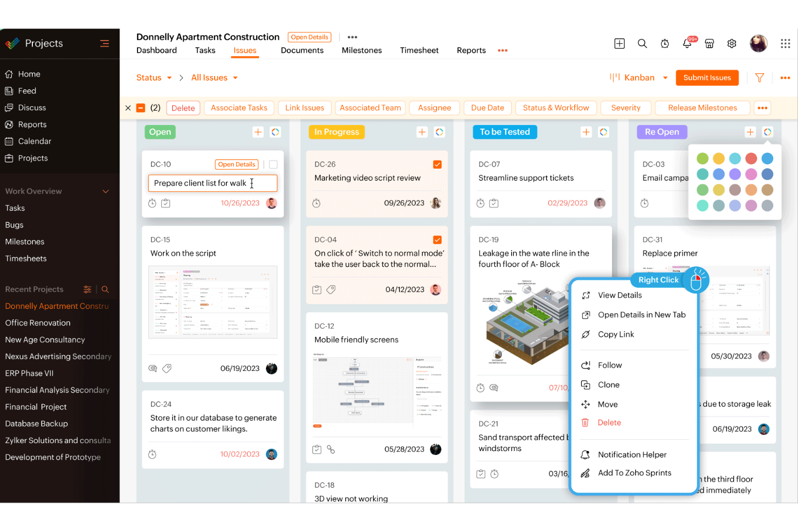Check the checkbox on card DC-10

272,164
